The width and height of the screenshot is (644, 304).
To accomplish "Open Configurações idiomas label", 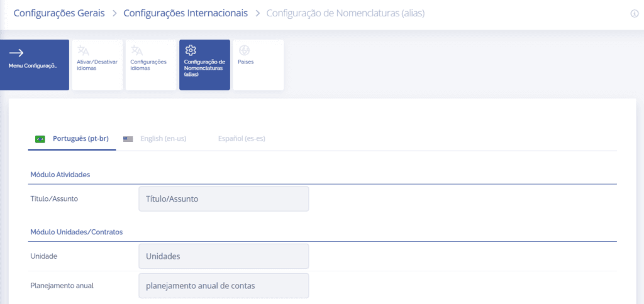I will [x=148, y=65].
